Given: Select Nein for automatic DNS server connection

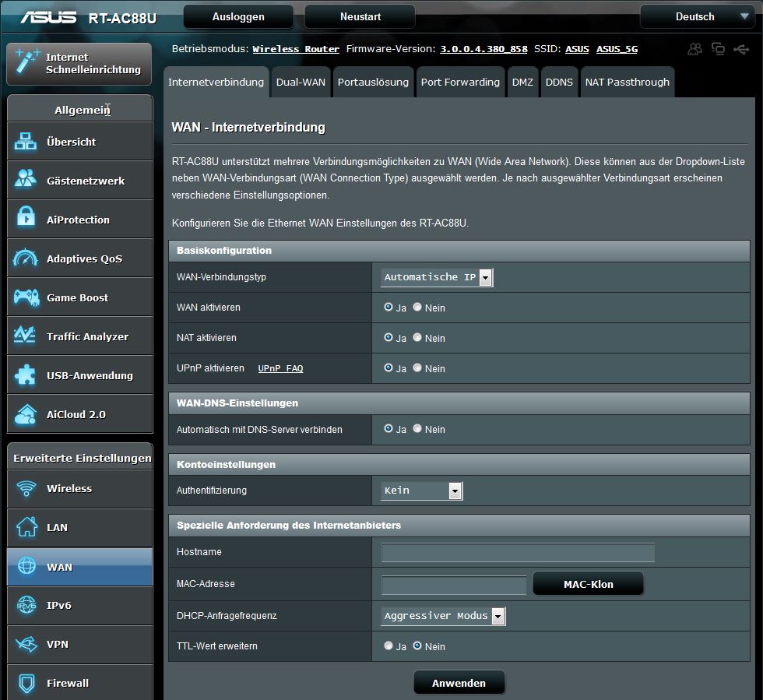Looking at the screenshot, I should [417, 429].
